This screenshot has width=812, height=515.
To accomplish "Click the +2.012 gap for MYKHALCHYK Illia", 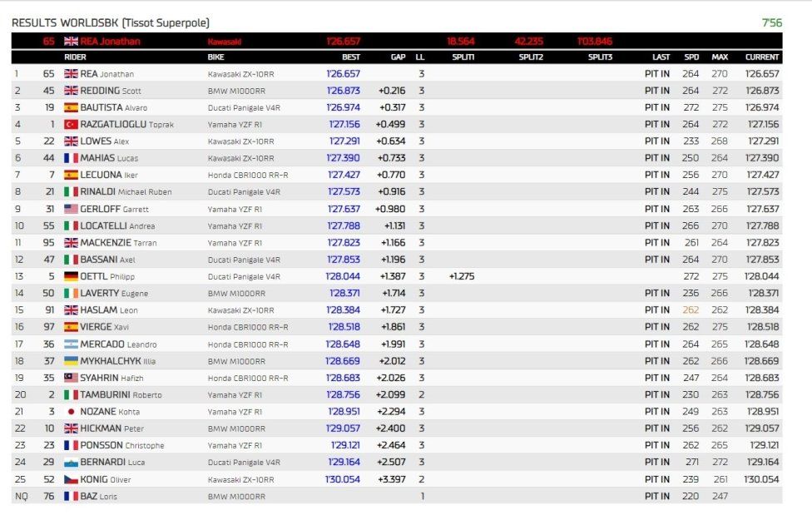I will [392, 360].
